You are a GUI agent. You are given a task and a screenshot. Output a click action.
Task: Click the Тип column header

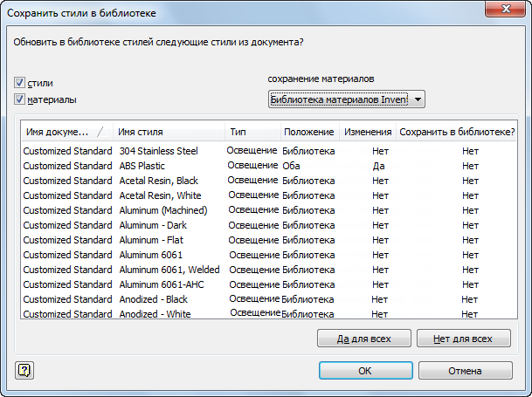252,132
